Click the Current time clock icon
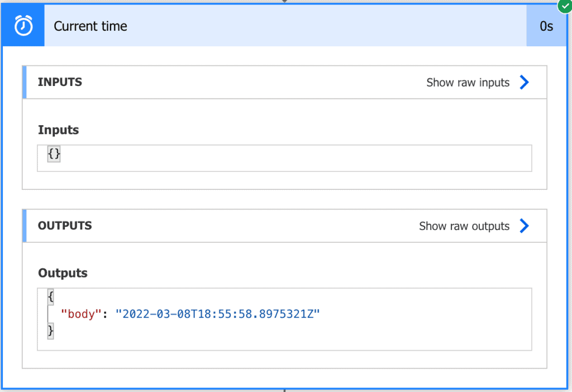This screenshot has height=392, width=572. (22, 25)
